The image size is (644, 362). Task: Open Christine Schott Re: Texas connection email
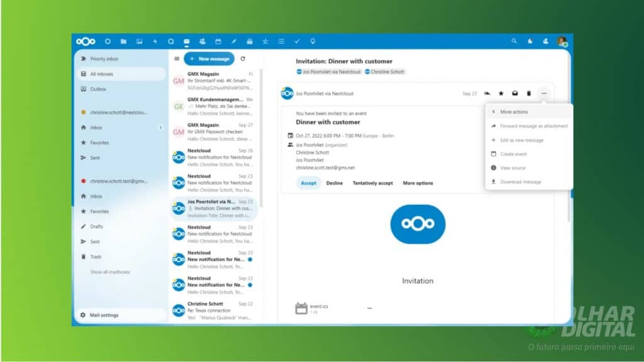(x=214, y=310)
